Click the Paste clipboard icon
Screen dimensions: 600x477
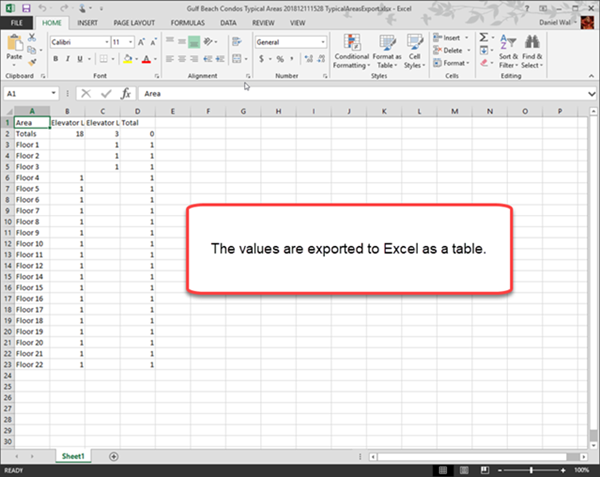point(15,43)
